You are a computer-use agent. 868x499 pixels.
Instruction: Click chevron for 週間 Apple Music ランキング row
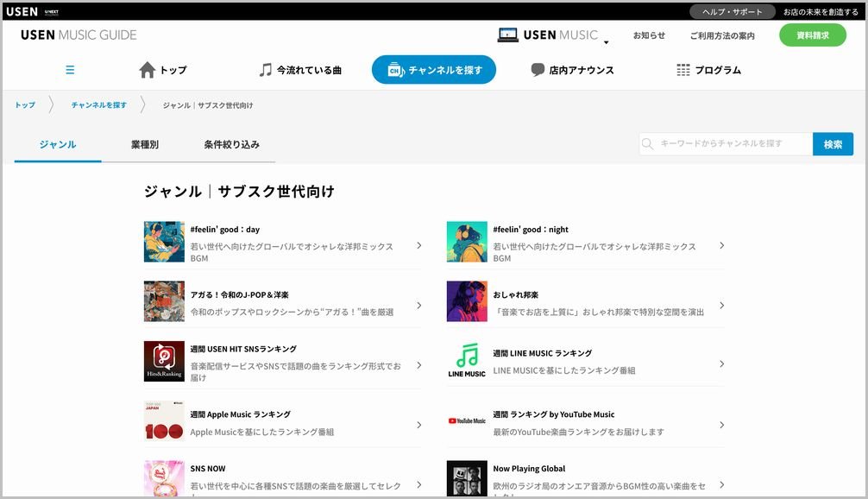(419, 425)
